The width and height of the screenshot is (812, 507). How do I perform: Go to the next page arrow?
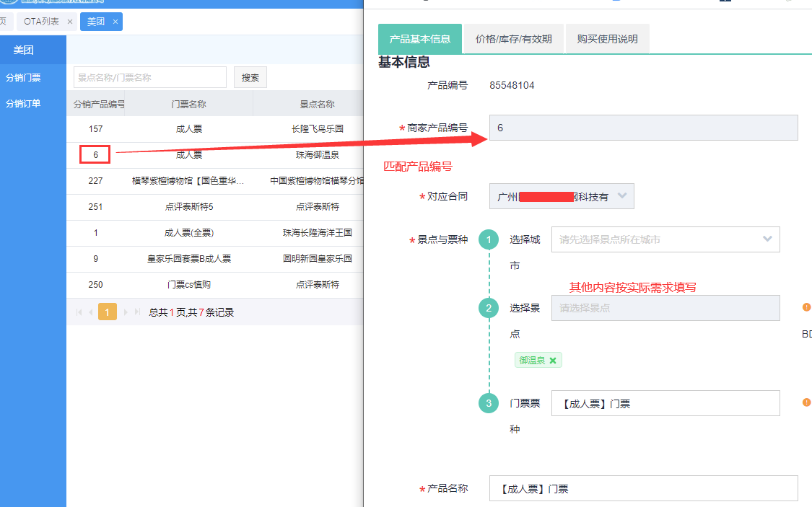pyautogui.click(x=126, y=312)
